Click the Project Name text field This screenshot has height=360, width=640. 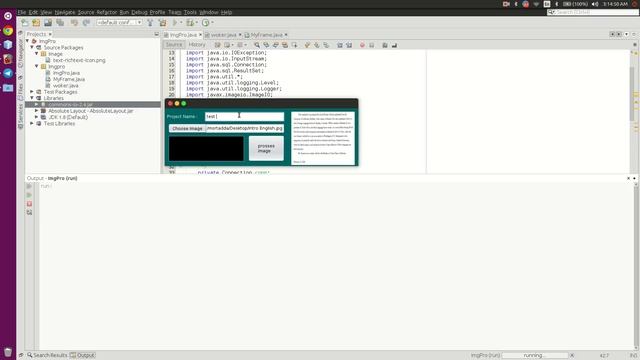[244, 116]
